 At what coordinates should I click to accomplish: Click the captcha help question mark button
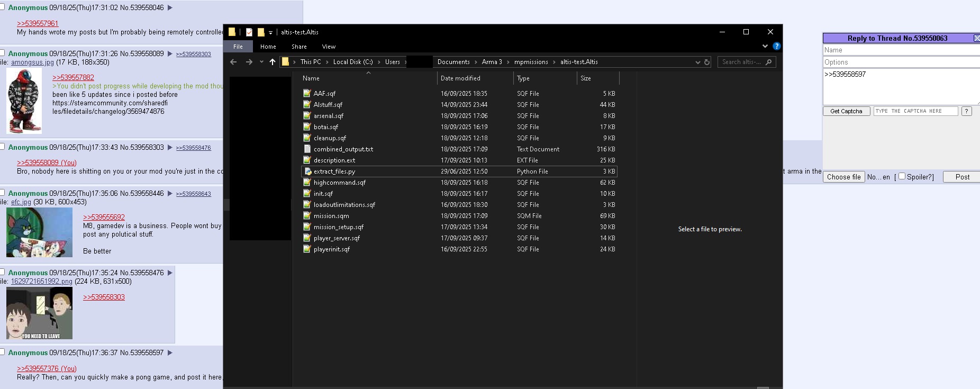point(967,111)
